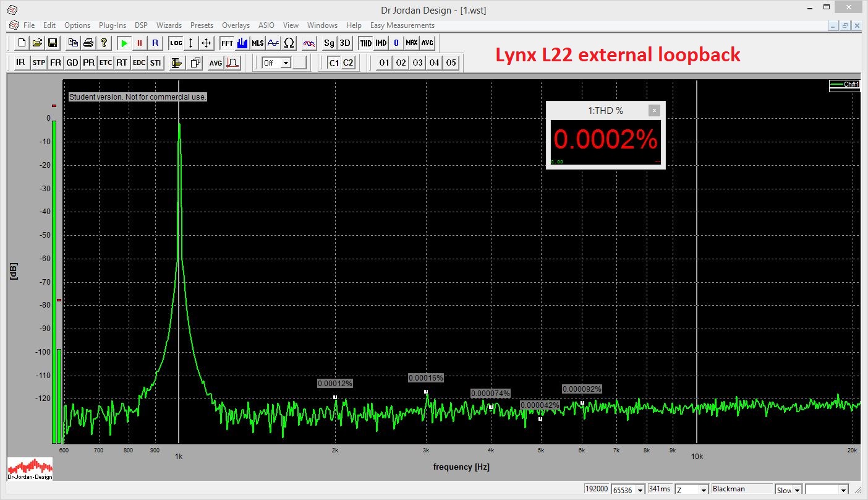Select MLS measurement mode
This screenshot has height=500, width=868.
(258, 43)
